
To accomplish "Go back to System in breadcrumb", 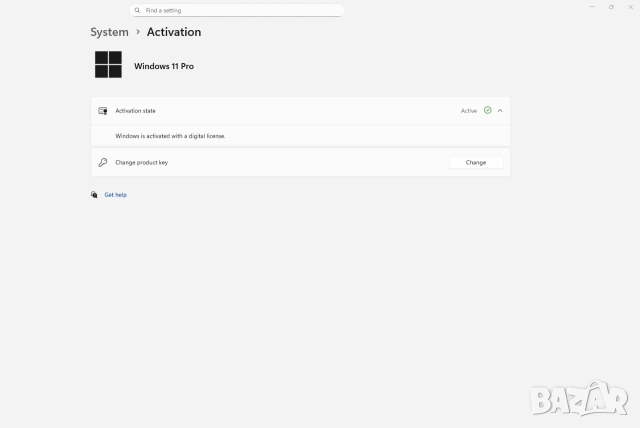I will [109, 32].
